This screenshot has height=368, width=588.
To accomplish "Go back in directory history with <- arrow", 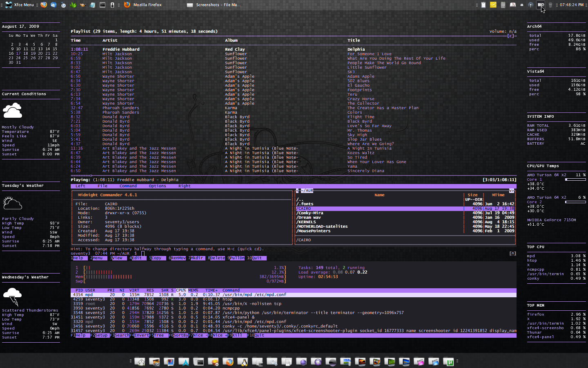I will point(298,191).
